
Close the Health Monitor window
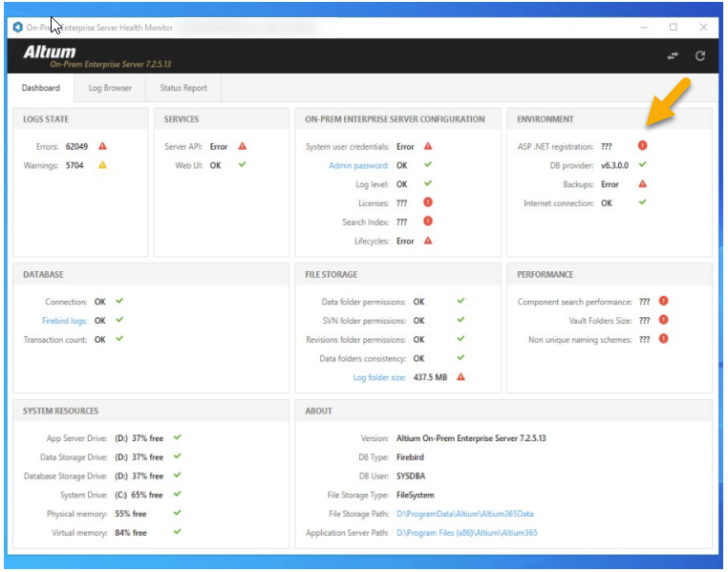pos(703,28)
